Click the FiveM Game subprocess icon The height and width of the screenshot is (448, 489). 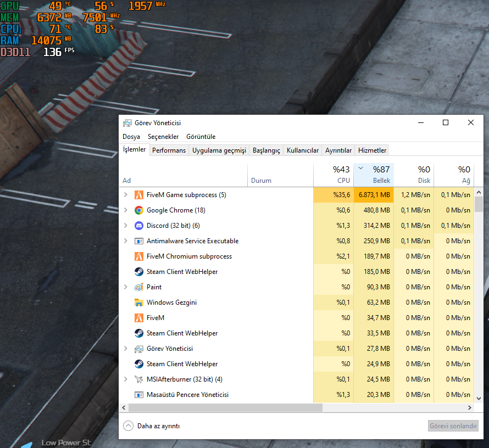(x=139, y=195)
